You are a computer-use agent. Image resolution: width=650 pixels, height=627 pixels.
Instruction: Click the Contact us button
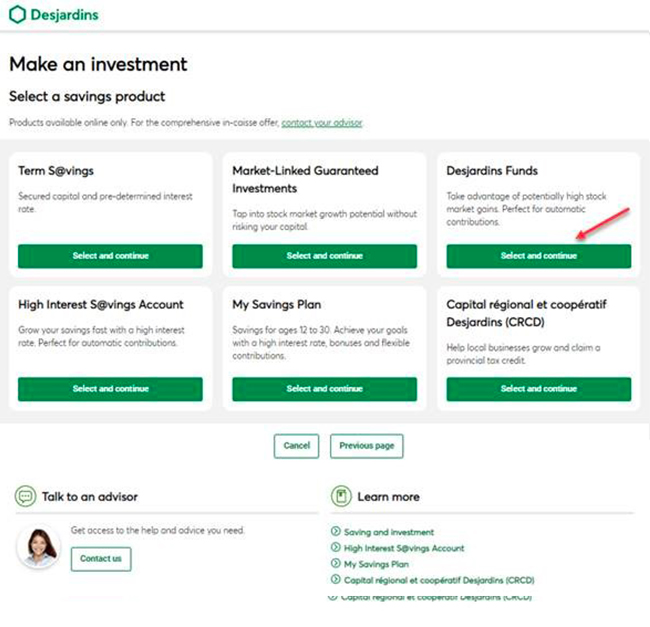(101, 559)
